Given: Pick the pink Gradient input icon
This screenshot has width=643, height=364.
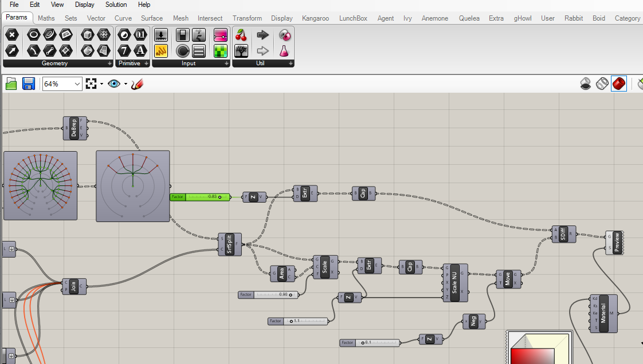Looking at the screenshot, I should pyautogui.click(x=221, y=35).
